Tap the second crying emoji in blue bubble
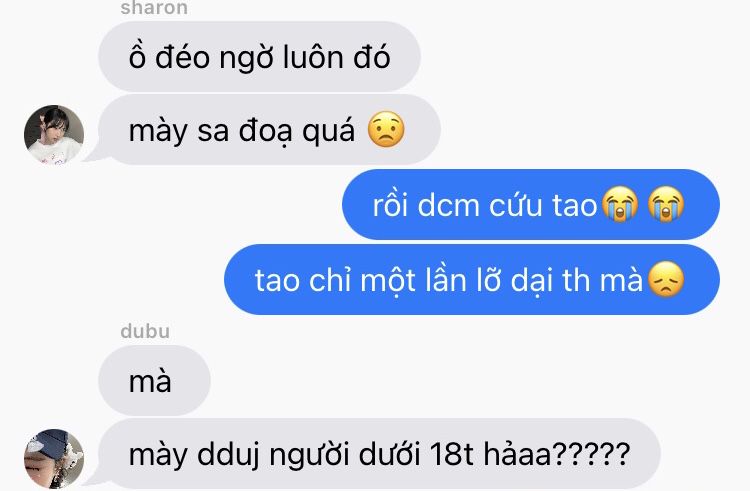 coord(666,204)
